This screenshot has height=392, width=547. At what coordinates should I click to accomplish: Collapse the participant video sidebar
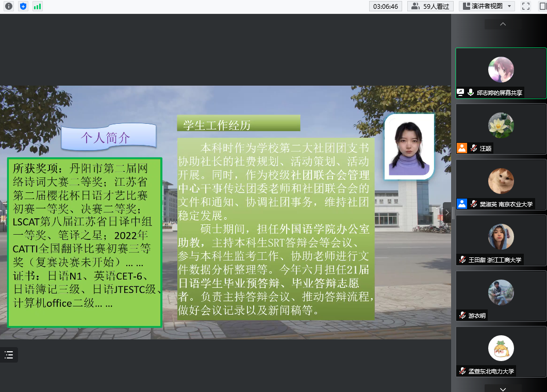point(446,212)
